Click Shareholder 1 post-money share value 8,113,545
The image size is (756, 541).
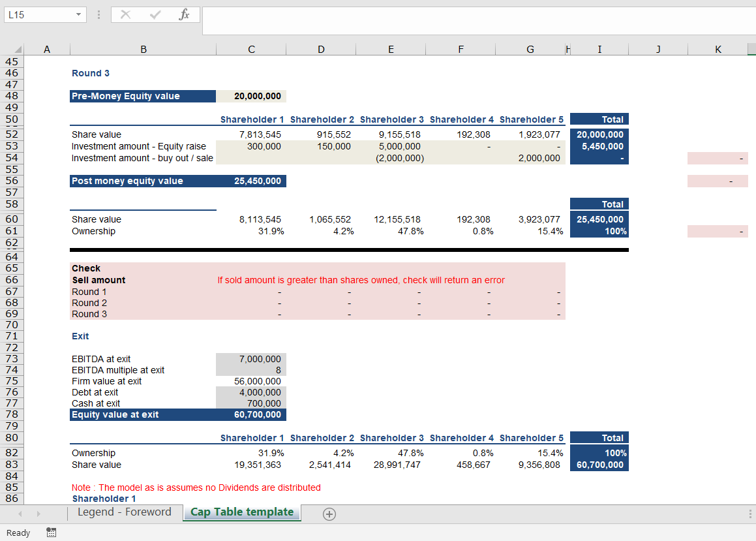(251, 219)
